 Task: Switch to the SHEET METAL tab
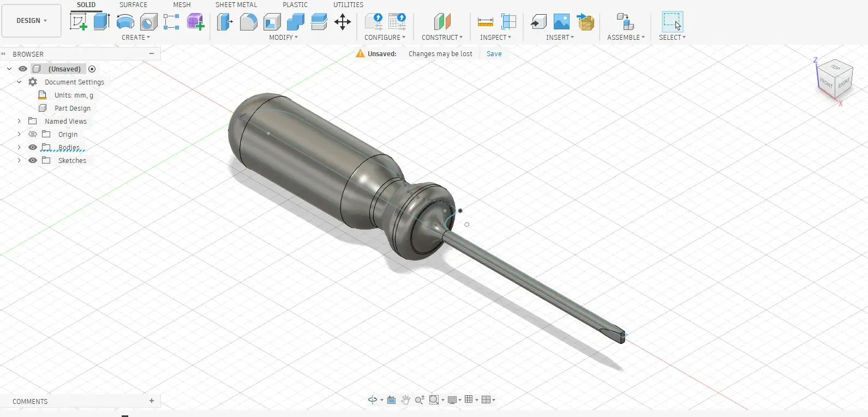pos(236,5)
